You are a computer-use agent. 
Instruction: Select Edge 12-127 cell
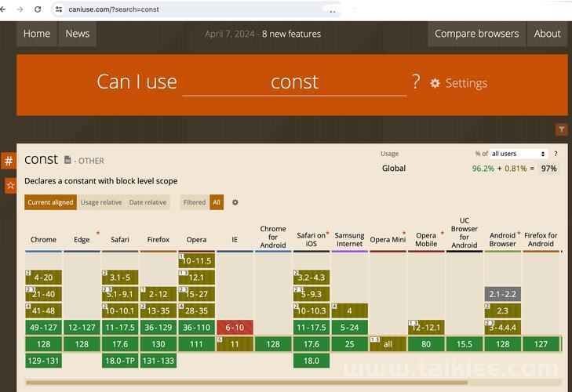pyautogui.click(x=82, y=328)
